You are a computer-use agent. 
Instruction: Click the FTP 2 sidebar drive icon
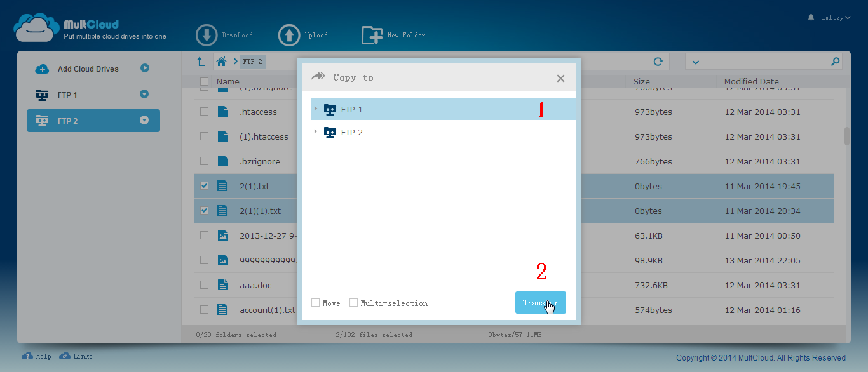click(42, 121)
